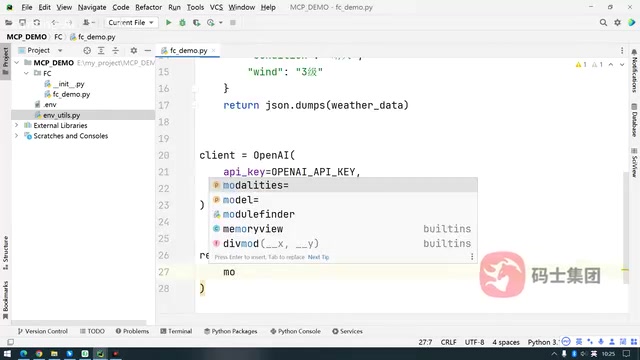Open editor tab options three dots

click(x=622, y=51)
